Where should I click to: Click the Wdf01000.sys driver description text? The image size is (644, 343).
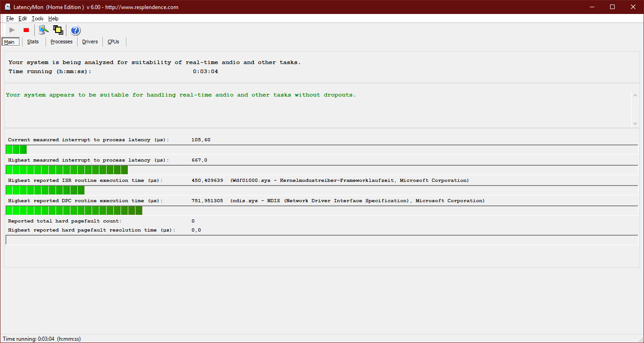350,181
